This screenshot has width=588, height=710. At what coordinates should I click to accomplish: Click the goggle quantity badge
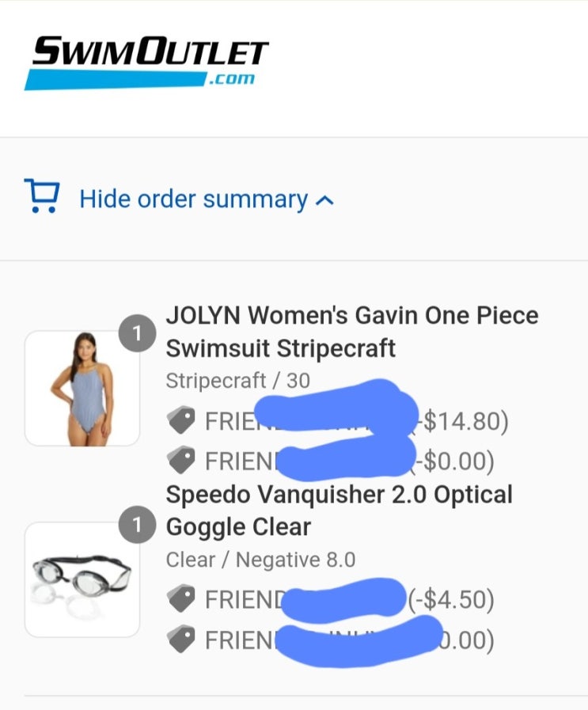137,525
